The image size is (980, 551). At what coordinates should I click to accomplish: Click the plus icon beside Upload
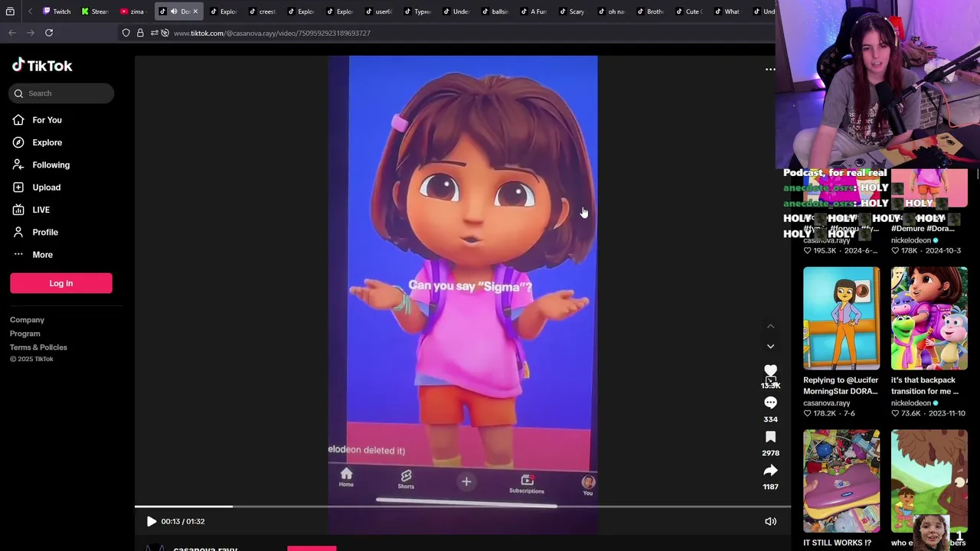tap(18, 187)
